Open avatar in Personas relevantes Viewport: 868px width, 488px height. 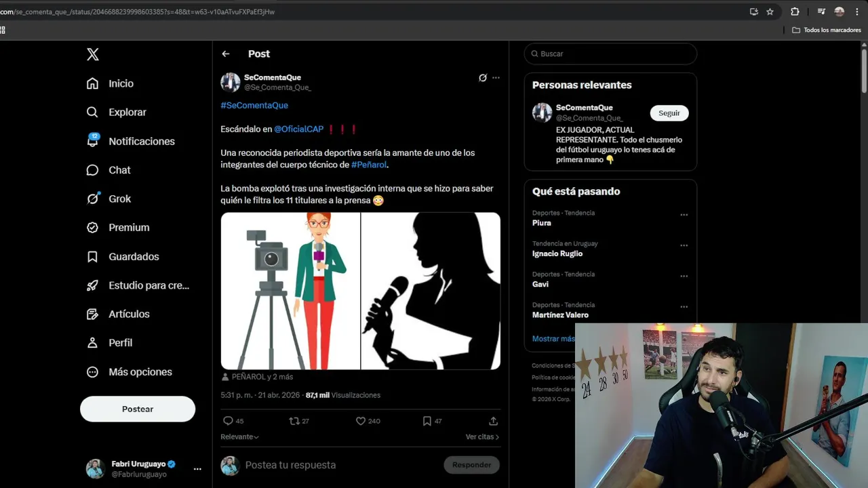pos(542,113)
